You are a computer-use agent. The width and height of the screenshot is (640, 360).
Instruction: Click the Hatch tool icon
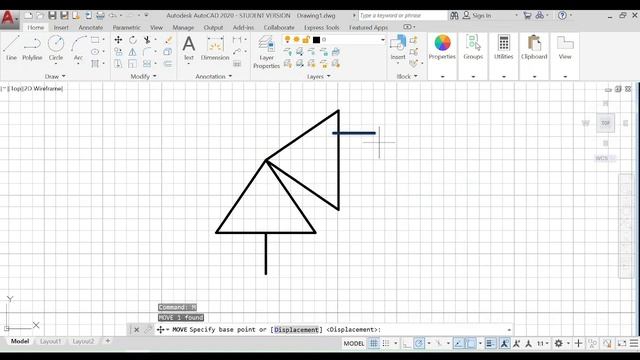coord(95,64)
